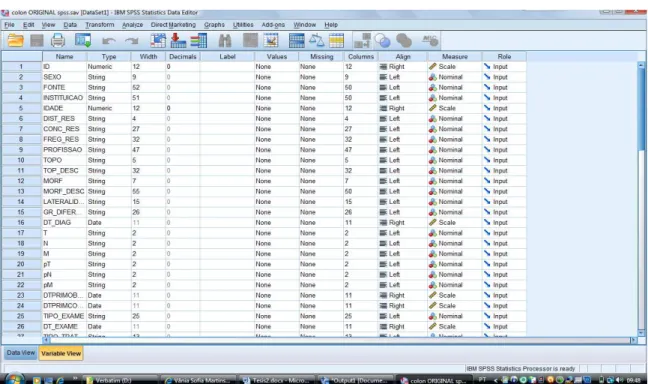This screenshot has width=648, height=384.
Task: Click the Missing None cell for DIST_RES
Action: pos(321,118)
